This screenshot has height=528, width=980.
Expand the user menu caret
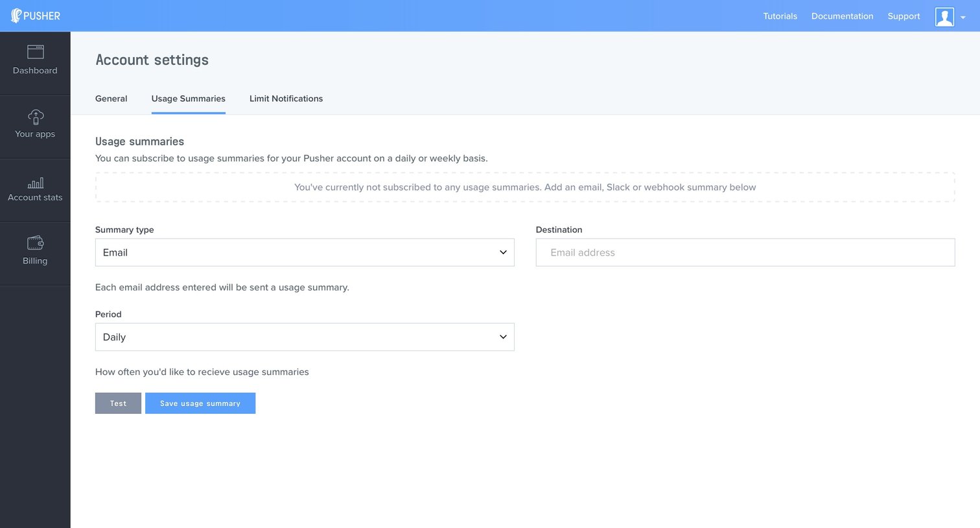pyautogui.click(x=963, y=18)
